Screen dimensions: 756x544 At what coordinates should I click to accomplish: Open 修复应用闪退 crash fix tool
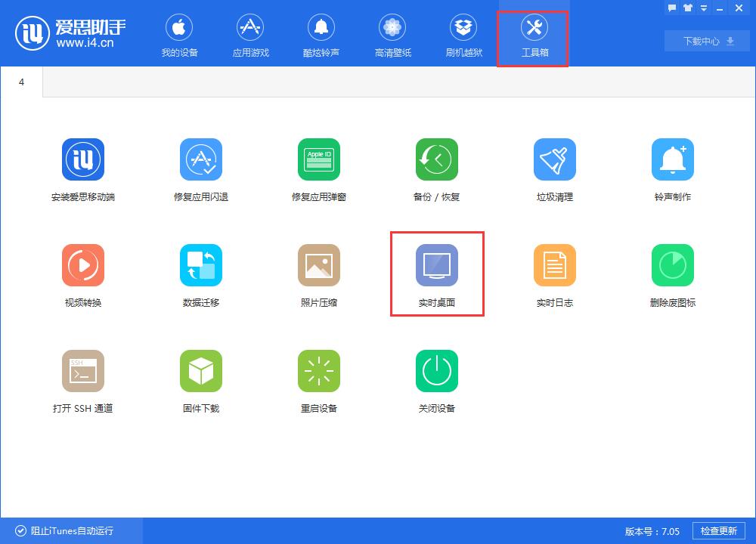[201, 168]
